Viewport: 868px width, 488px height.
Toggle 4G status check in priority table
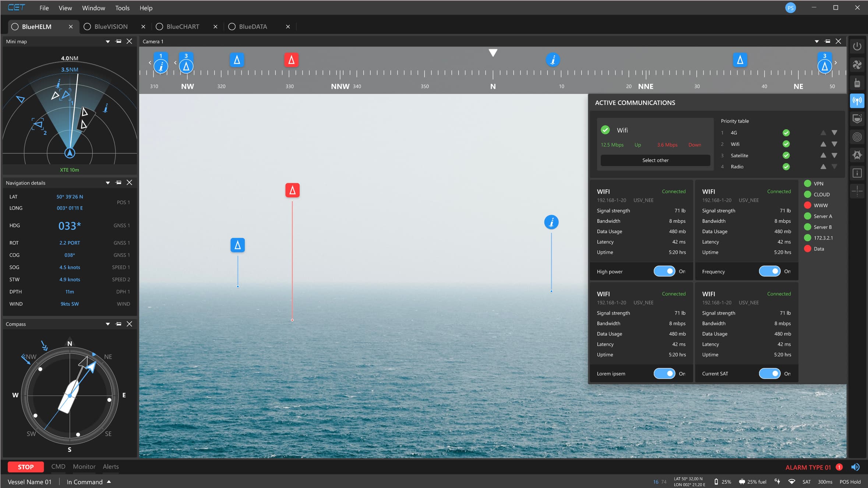pyautogui.click(x=786, y=133)
